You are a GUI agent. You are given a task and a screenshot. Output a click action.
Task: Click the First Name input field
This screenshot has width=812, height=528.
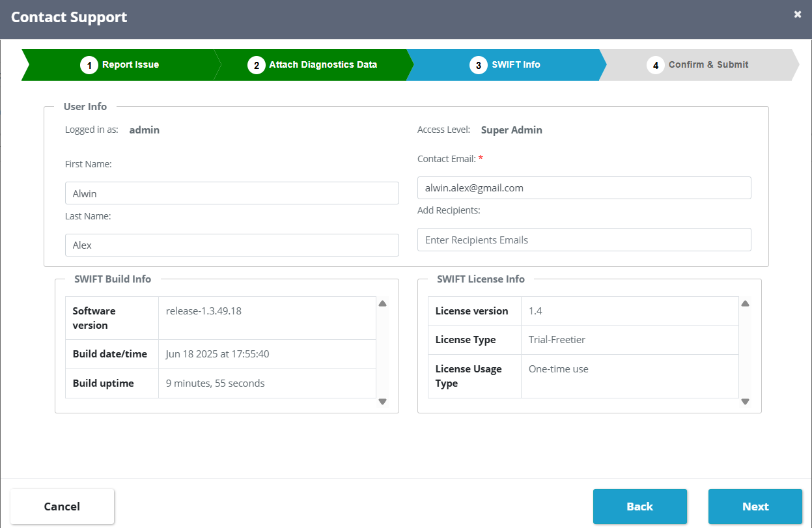click(x=232, y=193)
